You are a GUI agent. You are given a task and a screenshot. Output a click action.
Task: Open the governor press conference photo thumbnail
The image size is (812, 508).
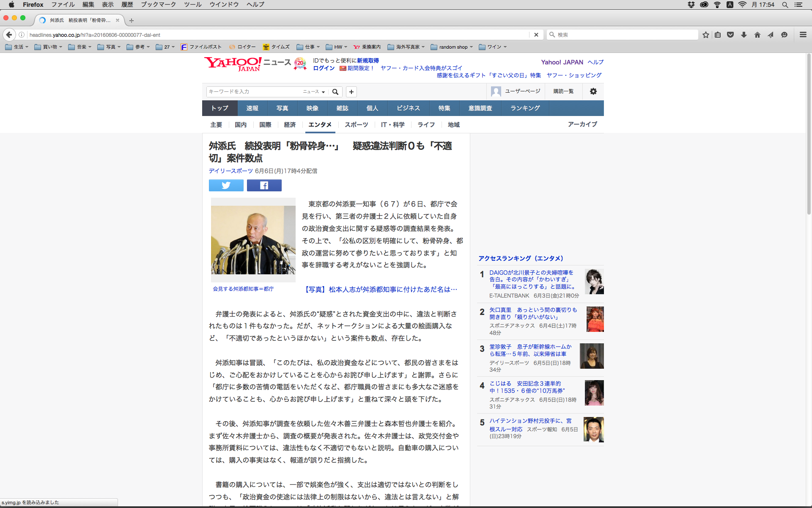(x=253, y=240)
